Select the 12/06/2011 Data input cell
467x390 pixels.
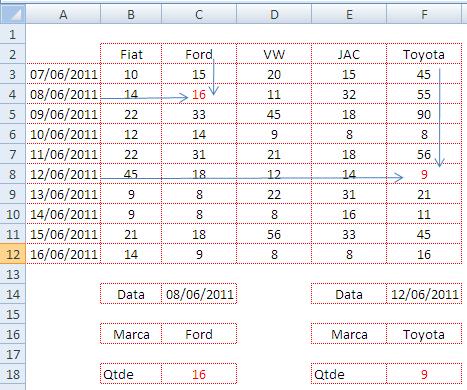424,294
